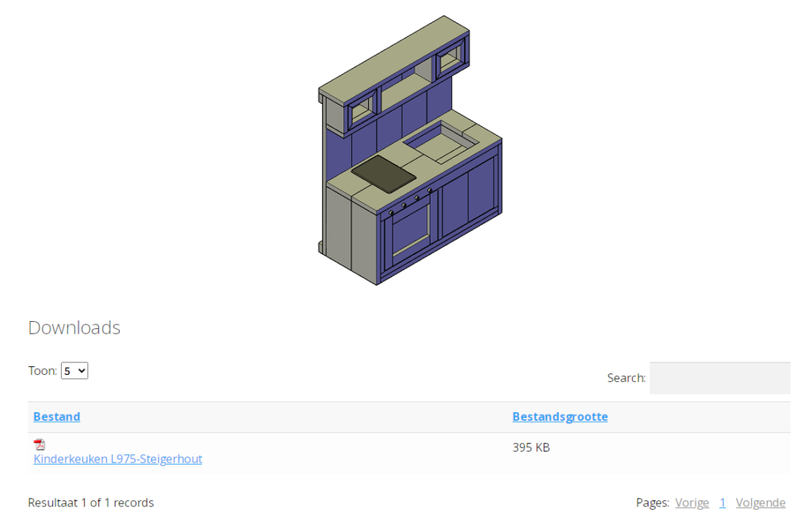Select page 1 in pagination
This screenshot has height=524, width=812.
[x=722, y=503]
